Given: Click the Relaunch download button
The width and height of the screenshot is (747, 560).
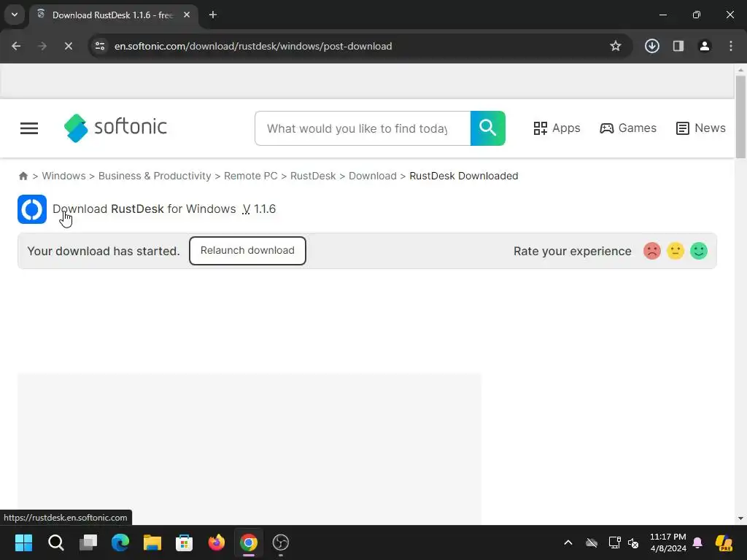Looking at the screenshot, I should pyautogui.click(x=247, y=251).
